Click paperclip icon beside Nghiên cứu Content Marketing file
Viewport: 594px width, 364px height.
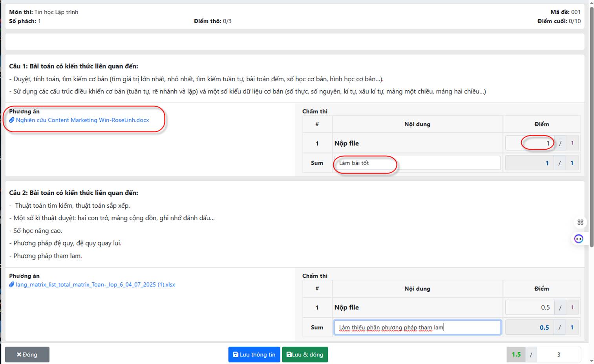tap(12, 120)
